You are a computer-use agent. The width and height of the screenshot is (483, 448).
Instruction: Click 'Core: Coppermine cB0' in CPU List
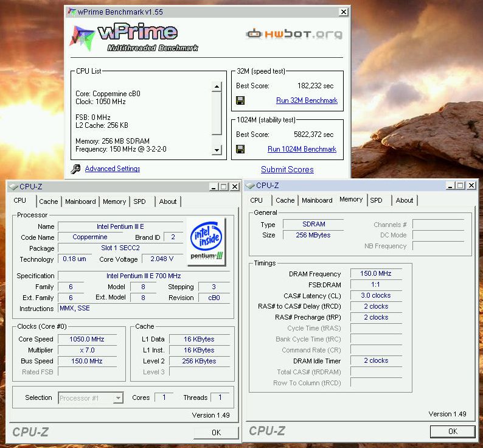pos(108,94)
